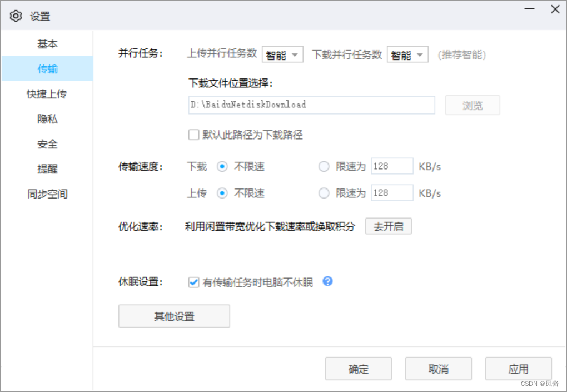Open the 提醒 settings tab
The width and height of the screenshot is (567, 392).
pyautogui.click(x=47, y=169)
